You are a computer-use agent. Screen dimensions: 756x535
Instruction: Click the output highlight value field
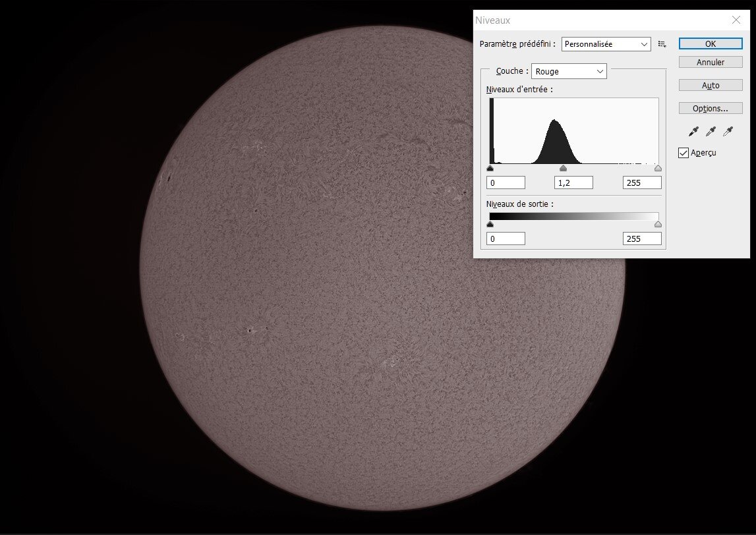pyautogui.click(x=642, y=239)
